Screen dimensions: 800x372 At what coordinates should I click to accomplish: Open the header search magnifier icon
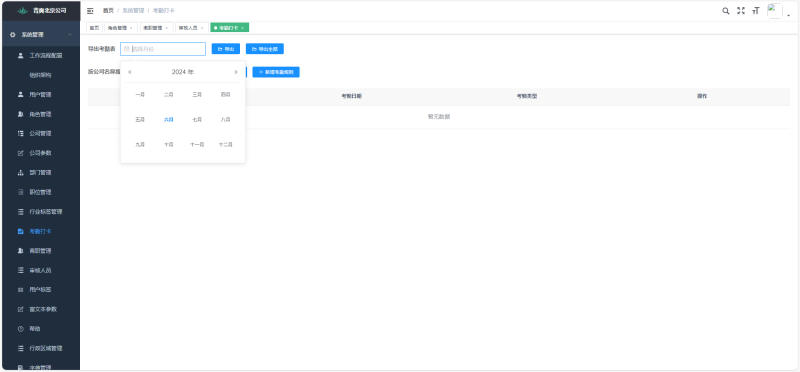pyautogui.click(x=726, y=11)
